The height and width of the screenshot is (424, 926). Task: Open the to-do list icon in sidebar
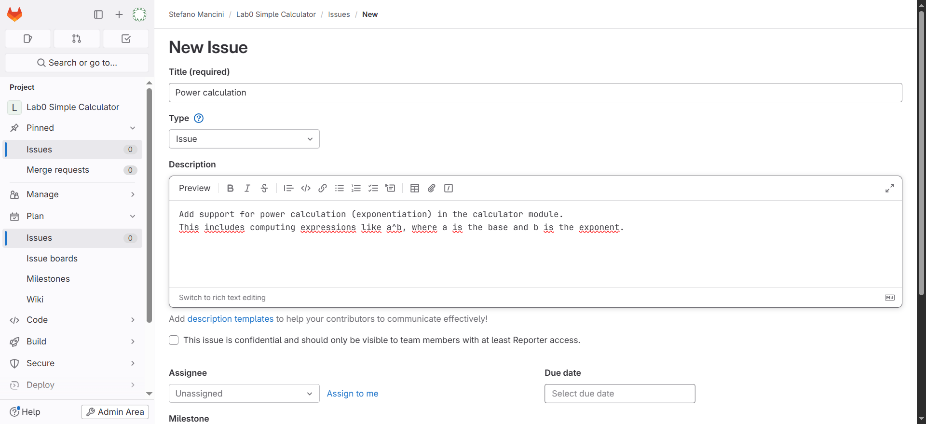125,39
